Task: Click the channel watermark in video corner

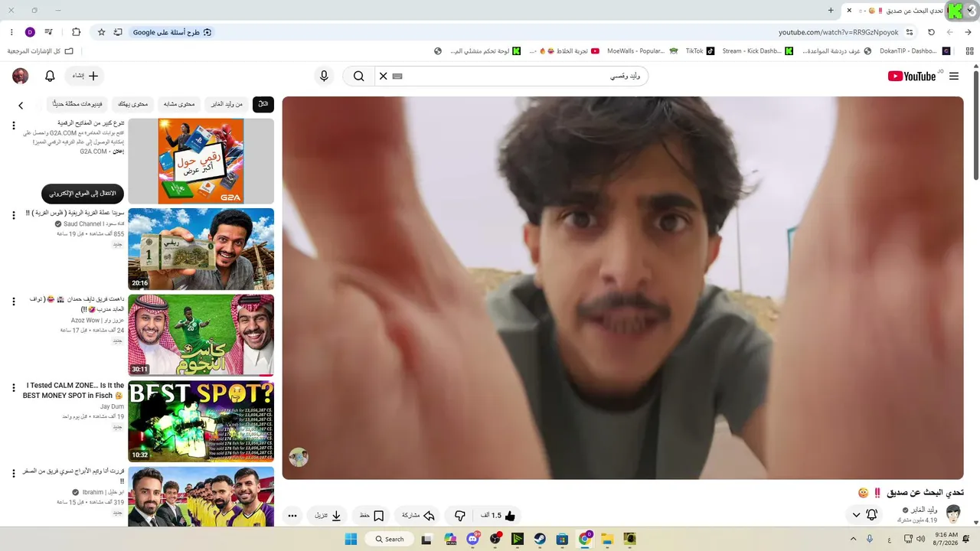Action: 299,458
